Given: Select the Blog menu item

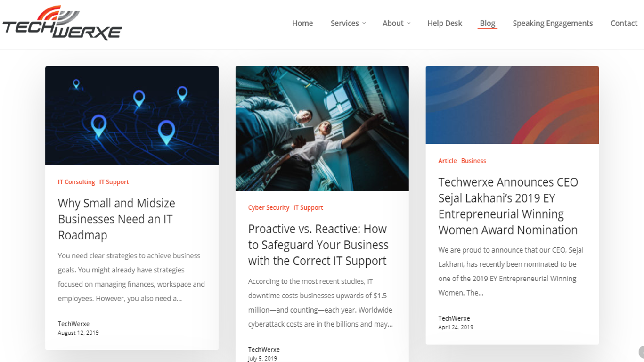Looking at the screenshot, I should click(488, 23).
